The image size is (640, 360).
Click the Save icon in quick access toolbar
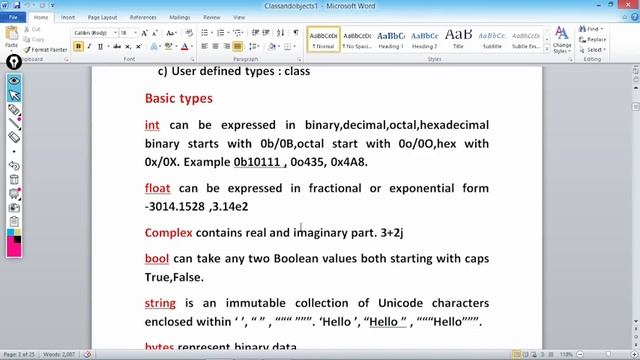17,5
